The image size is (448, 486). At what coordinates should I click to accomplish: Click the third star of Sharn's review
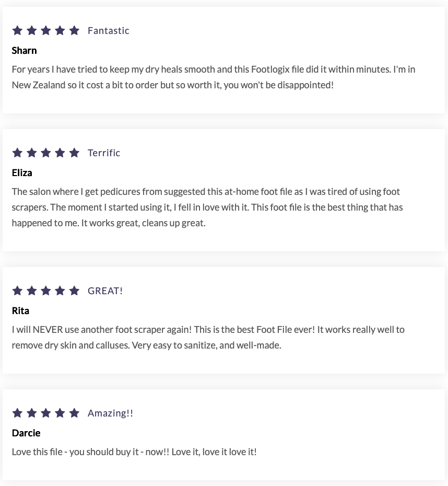[46, 30]
